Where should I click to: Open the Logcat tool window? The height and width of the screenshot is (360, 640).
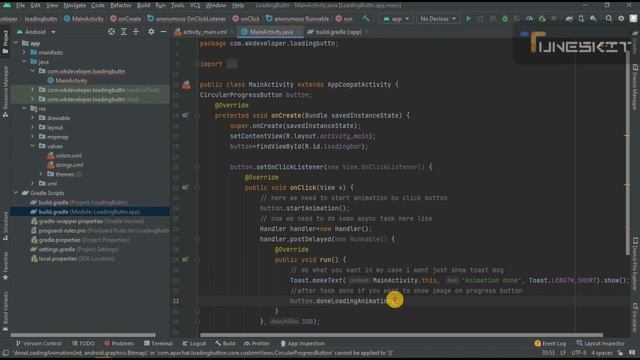pos(195,343)
